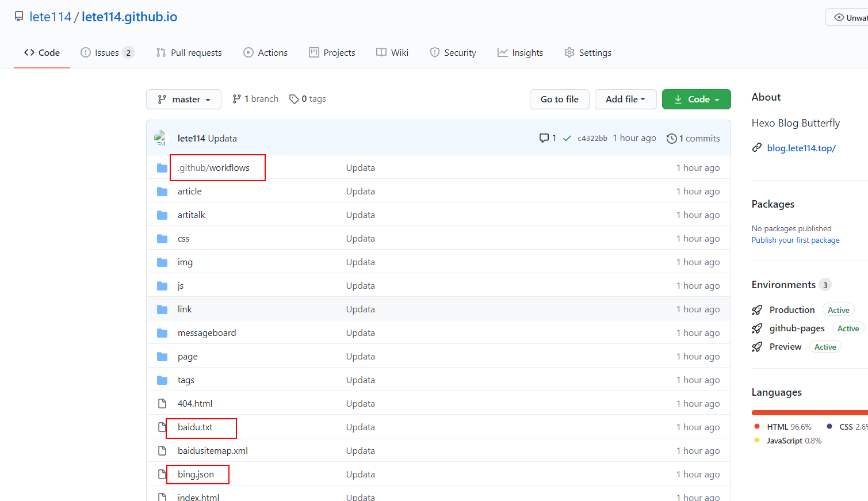
Task: Click the commits history clock icon
Action: (671, 139)
